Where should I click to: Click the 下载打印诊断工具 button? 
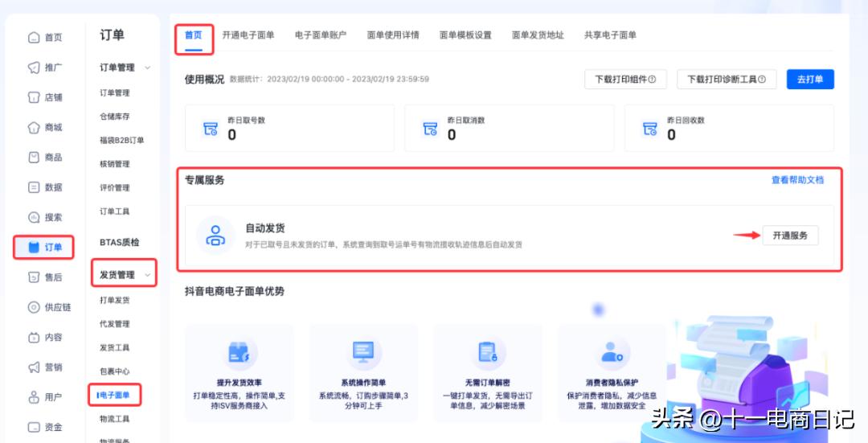727,79
